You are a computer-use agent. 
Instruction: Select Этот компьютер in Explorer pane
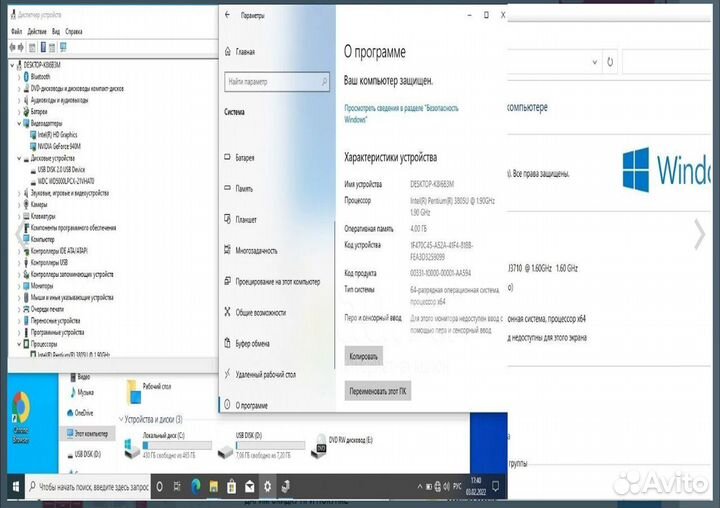[x=87, y=433]
